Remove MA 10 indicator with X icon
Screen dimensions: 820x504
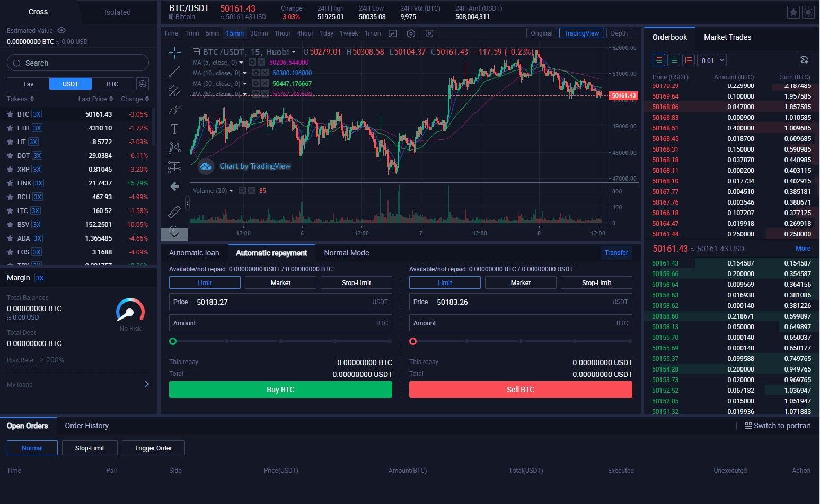(x=265, y=73)
